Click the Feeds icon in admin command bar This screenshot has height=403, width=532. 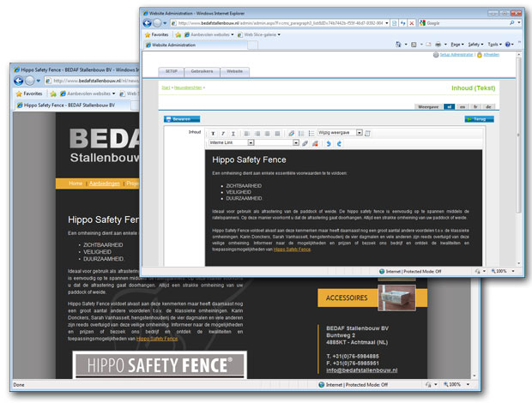(414, 45)
